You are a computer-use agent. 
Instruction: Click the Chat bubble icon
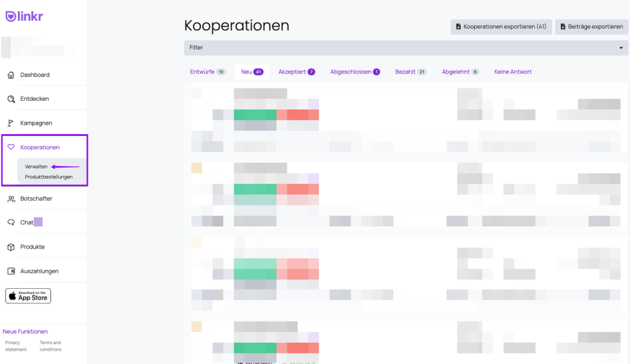click(10, 223)
